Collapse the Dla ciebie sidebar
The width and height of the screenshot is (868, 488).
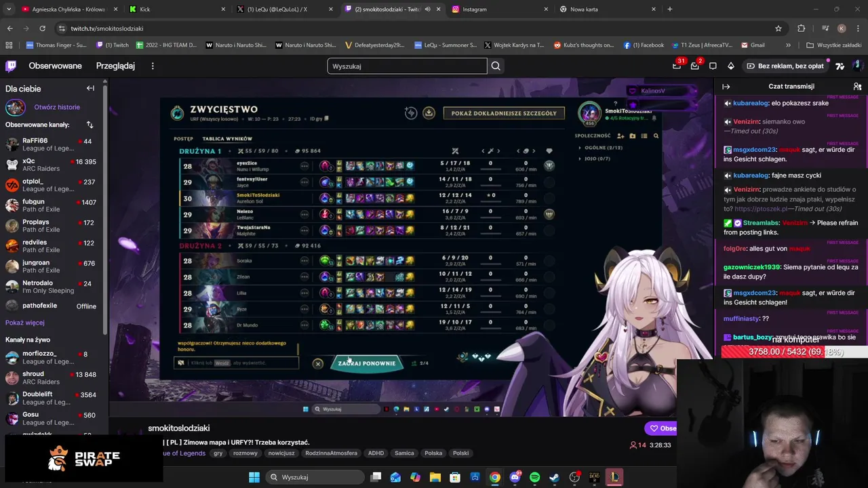(x=90, y=88)
